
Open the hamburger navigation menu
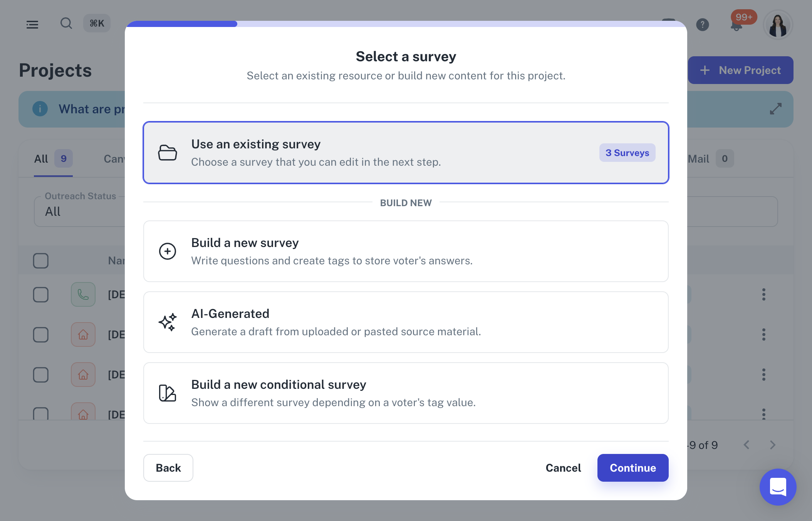pyautogui.click(x=32, y=25)
